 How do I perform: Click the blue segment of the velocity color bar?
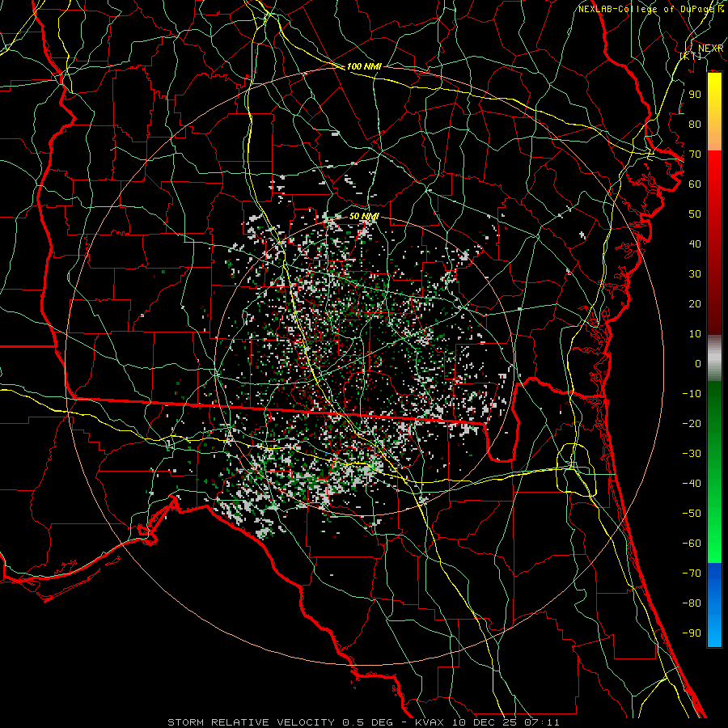tap(714, 605)
